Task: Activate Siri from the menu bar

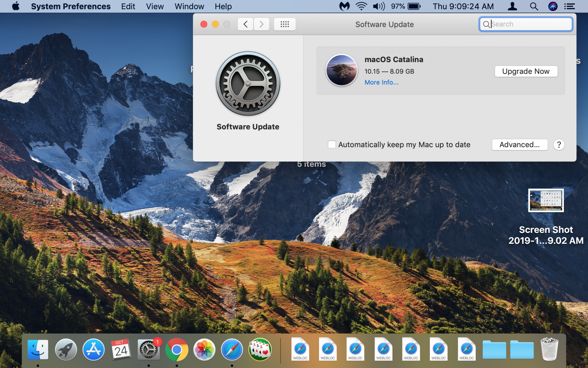Action: 553,6
